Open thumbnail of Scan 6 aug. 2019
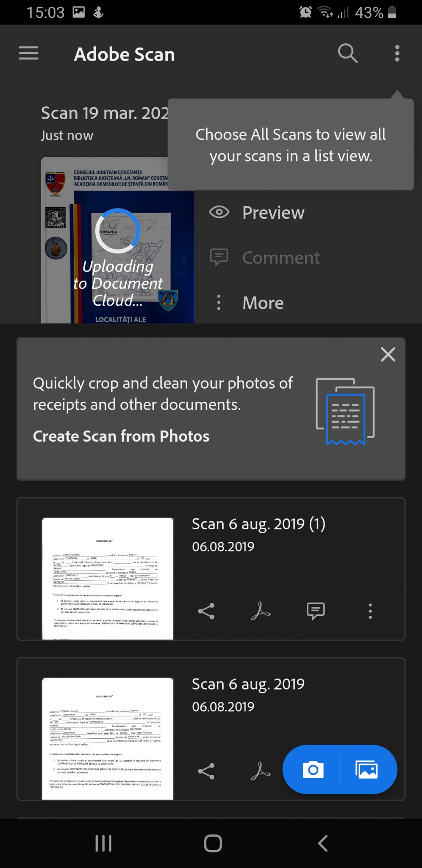The height and width of the screenshot is (868, 422). (108, 738)
